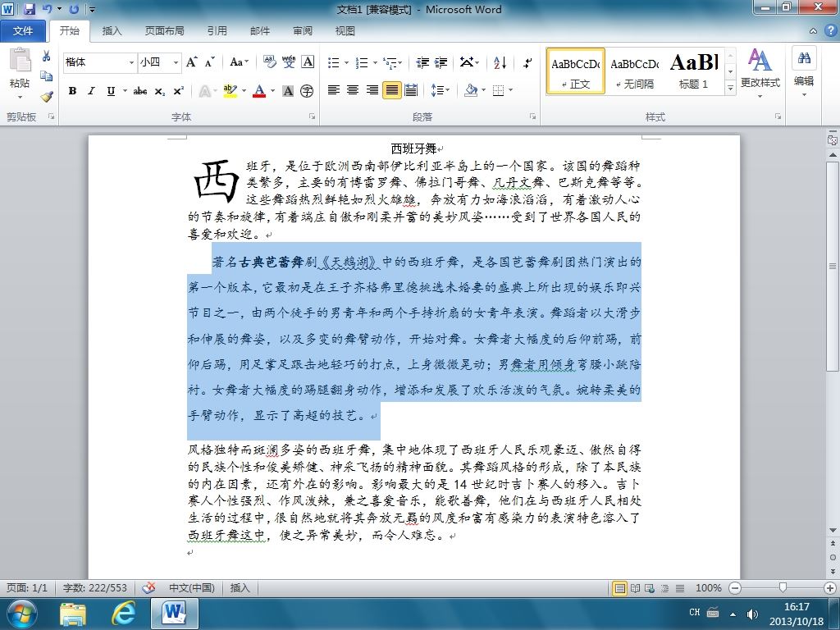Apply strikethrough formatting
840x630 pixels.
[140, 91]
